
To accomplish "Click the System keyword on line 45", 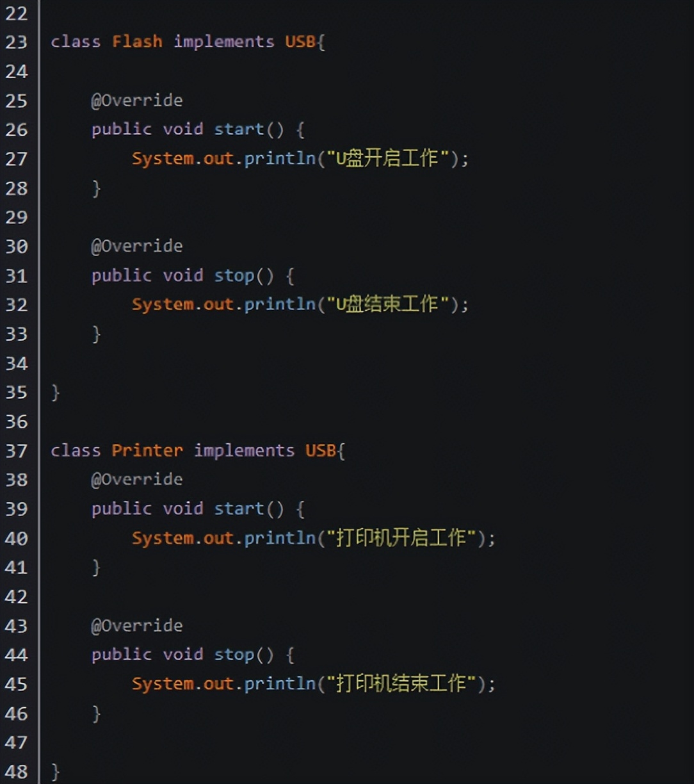I will point(162,684).
